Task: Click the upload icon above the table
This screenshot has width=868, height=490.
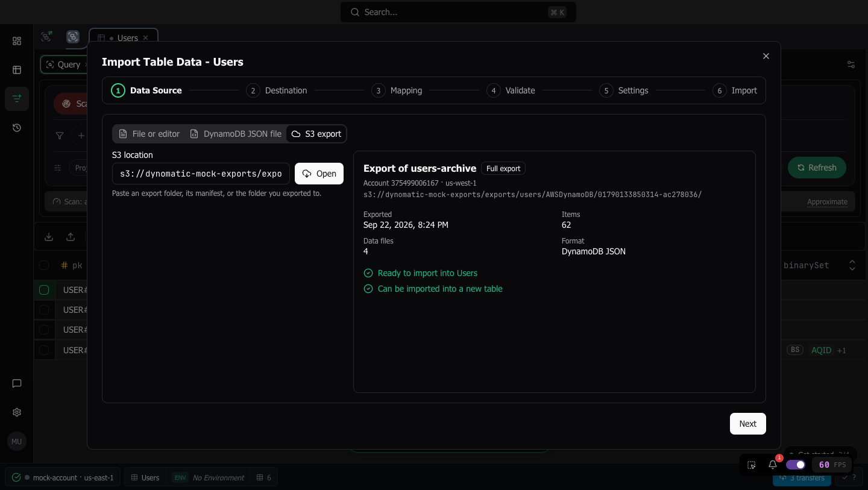Action: click(71, 237)
